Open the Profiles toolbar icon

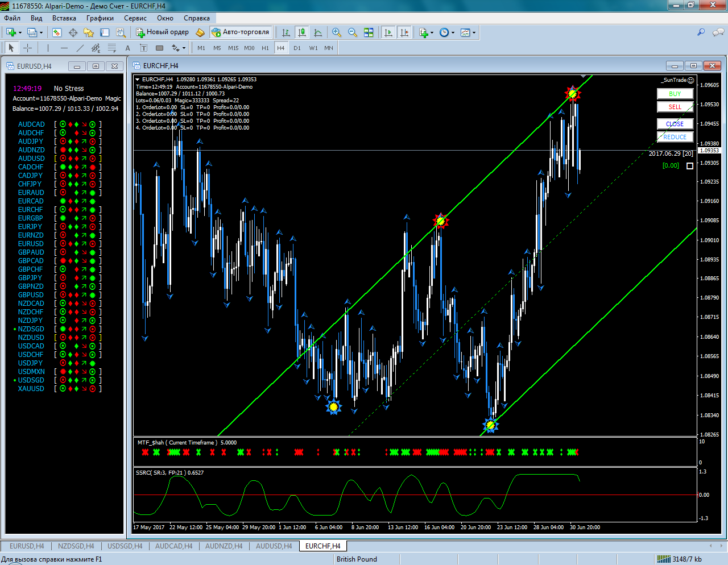32,32
